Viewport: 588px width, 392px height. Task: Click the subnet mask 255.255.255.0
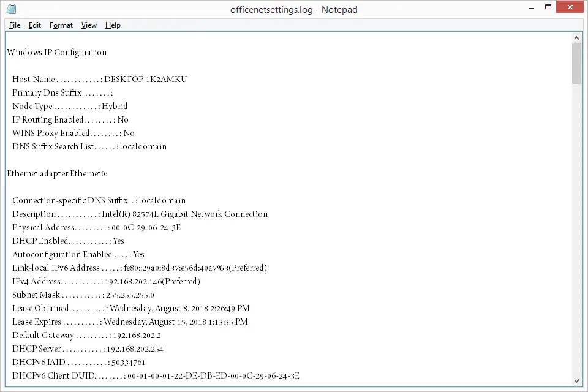click(130, 295)
